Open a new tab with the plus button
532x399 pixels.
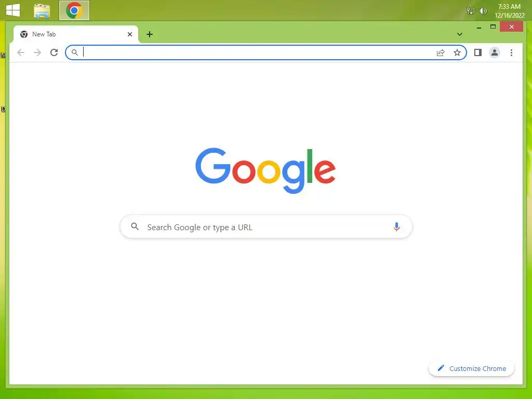tap(150, 34)
